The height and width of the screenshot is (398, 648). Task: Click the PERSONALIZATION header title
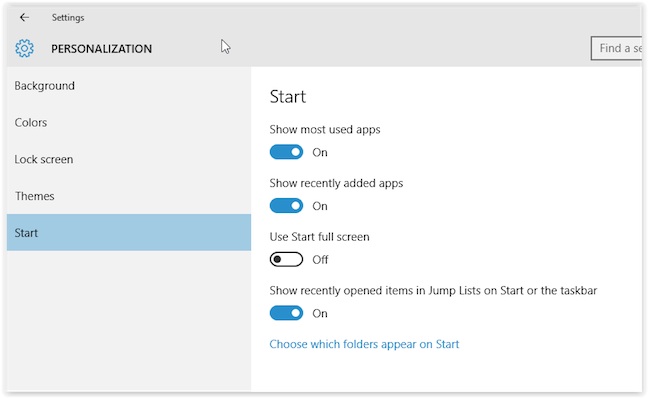pos(102,49)
